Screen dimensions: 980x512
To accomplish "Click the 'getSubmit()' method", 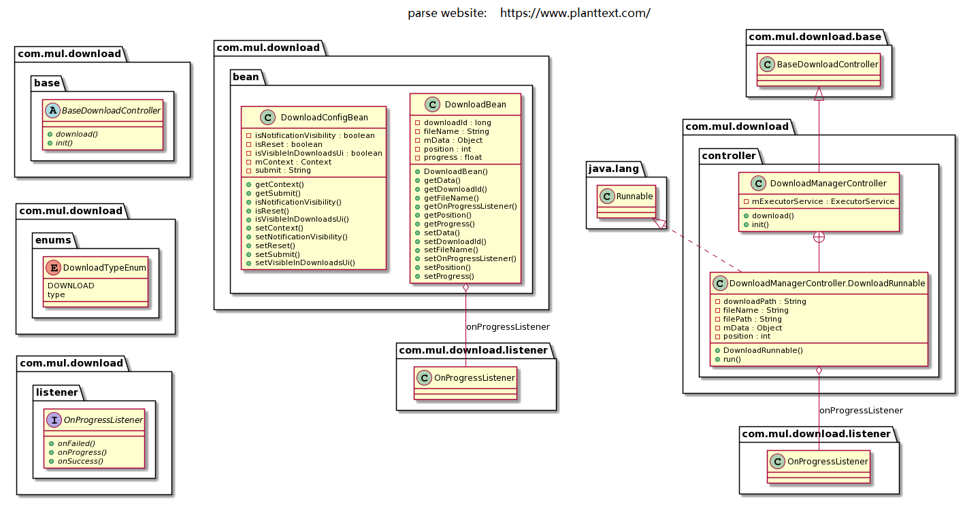I will (x=279, y=193).
